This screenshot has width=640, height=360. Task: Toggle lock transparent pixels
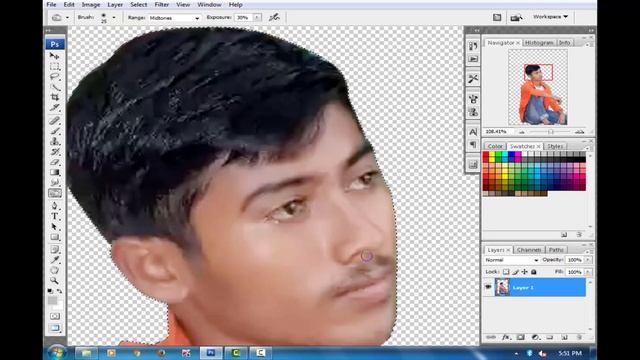click(x=506, y=272)
